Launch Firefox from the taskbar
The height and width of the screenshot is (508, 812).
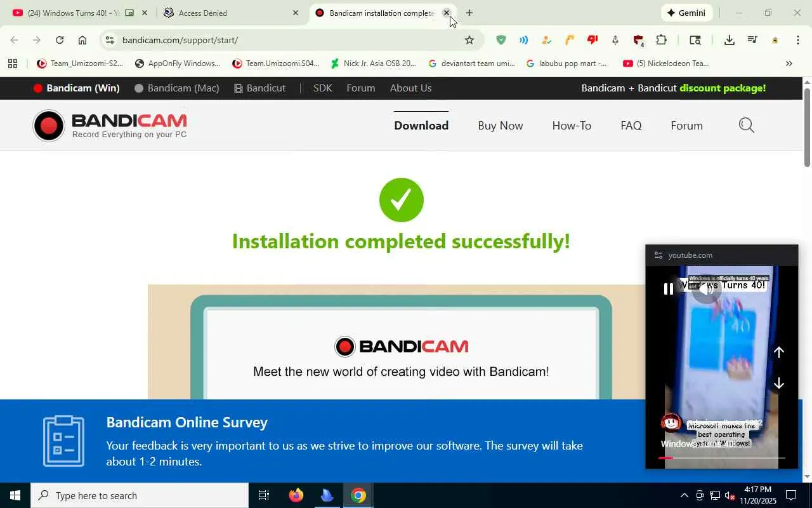(x=296, y=495)
